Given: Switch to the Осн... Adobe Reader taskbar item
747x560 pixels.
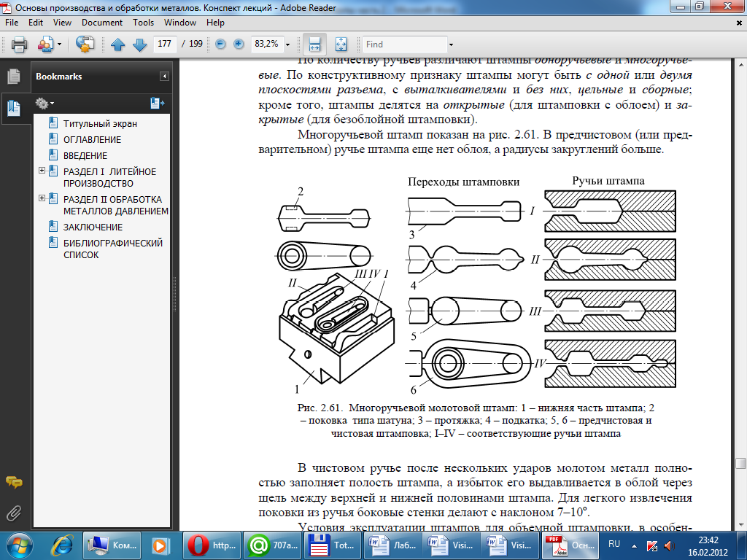Looking at the screenshot, I should (x=572, y=545).
